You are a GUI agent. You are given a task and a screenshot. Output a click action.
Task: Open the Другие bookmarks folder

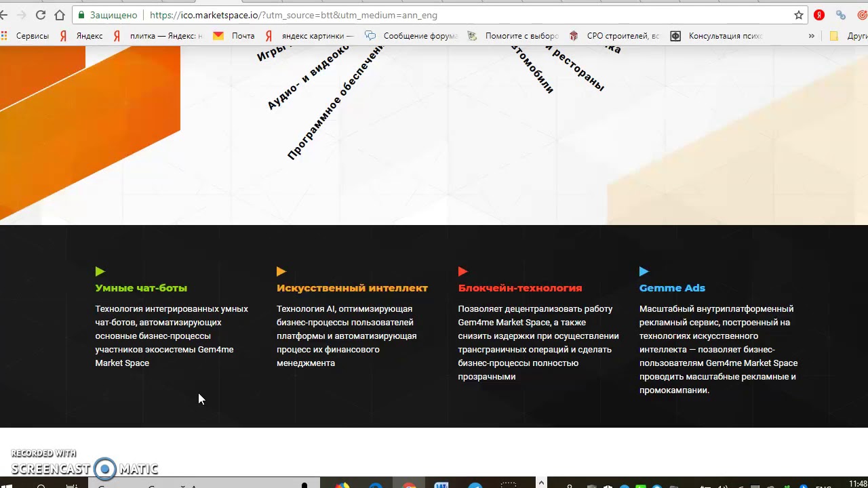click(x=848, y=36)
